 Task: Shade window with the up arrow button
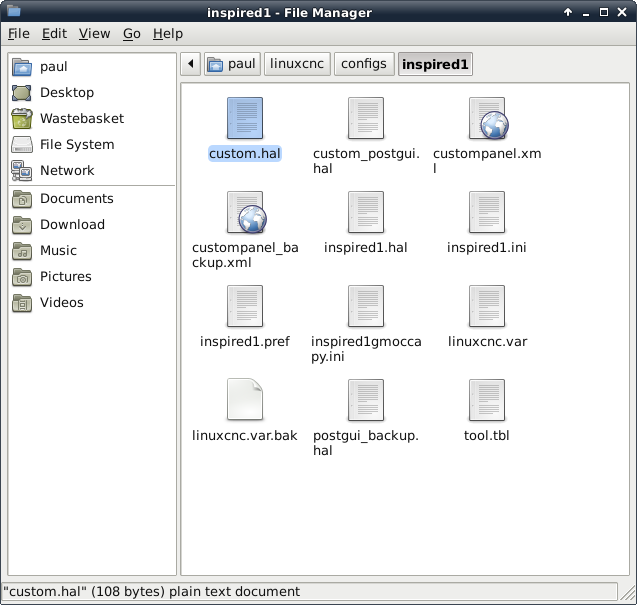(568, 12)
